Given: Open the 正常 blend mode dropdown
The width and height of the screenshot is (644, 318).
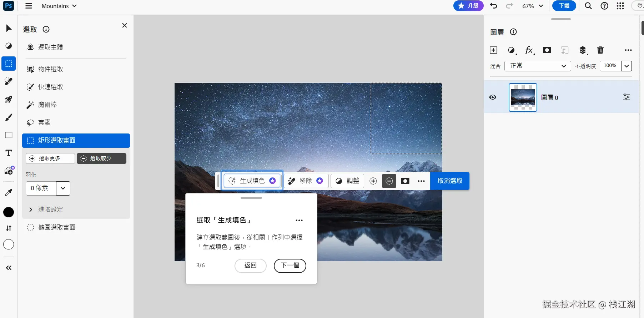Looking at the screenshot, I should pos(538,66).
